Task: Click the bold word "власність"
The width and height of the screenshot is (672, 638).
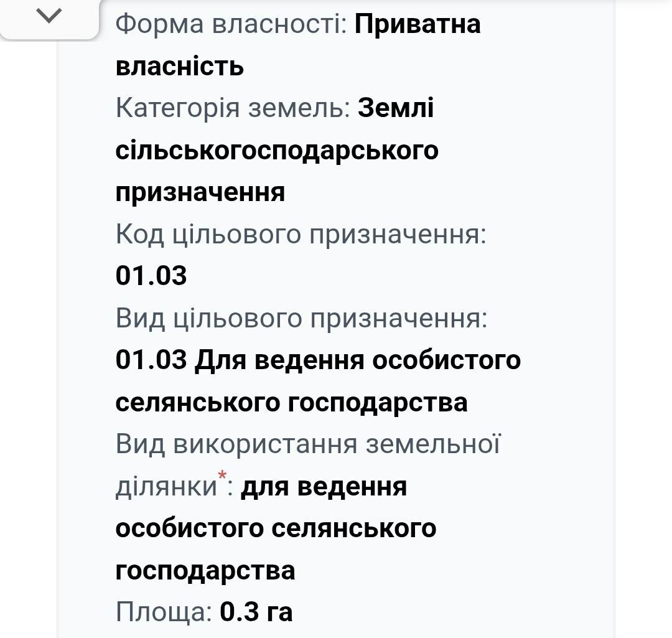Action: tap(180, 66)
